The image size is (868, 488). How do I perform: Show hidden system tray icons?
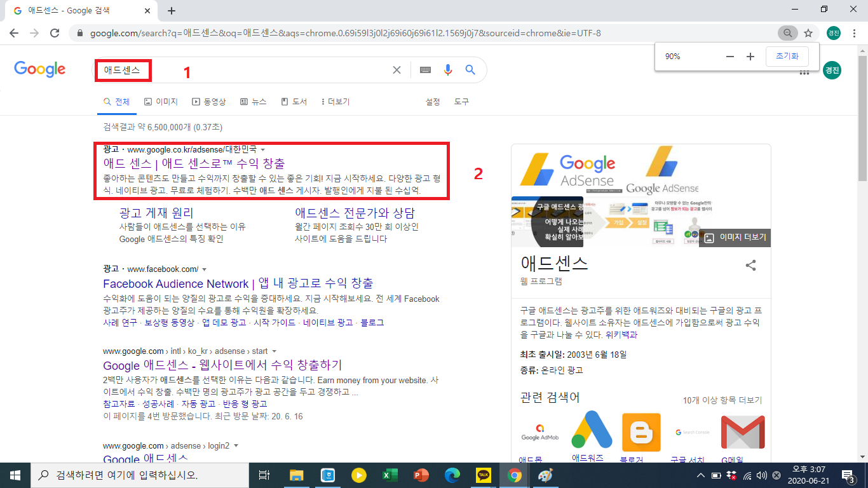coord(700,475)
